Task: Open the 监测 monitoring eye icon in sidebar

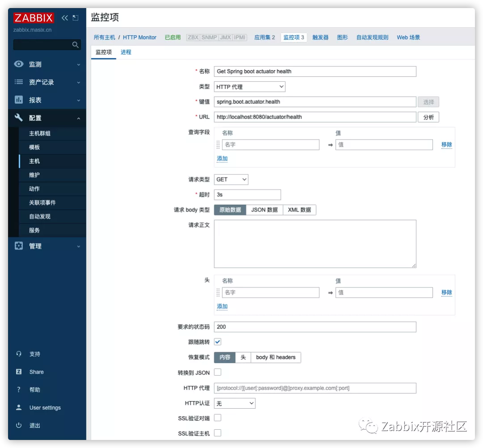Action: coord(18,64)
